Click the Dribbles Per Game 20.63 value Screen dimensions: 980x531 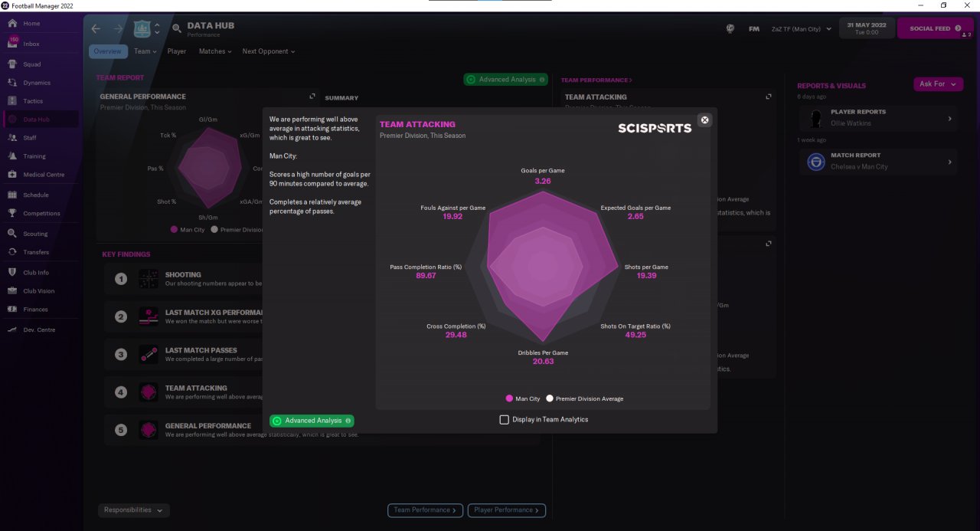pyautogui.click(x=543, y=362)
